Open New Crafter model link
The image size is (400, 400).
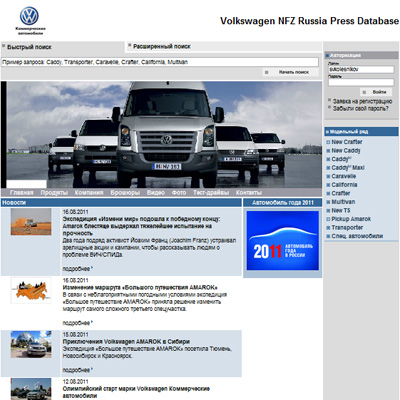[x=347, y=142]
